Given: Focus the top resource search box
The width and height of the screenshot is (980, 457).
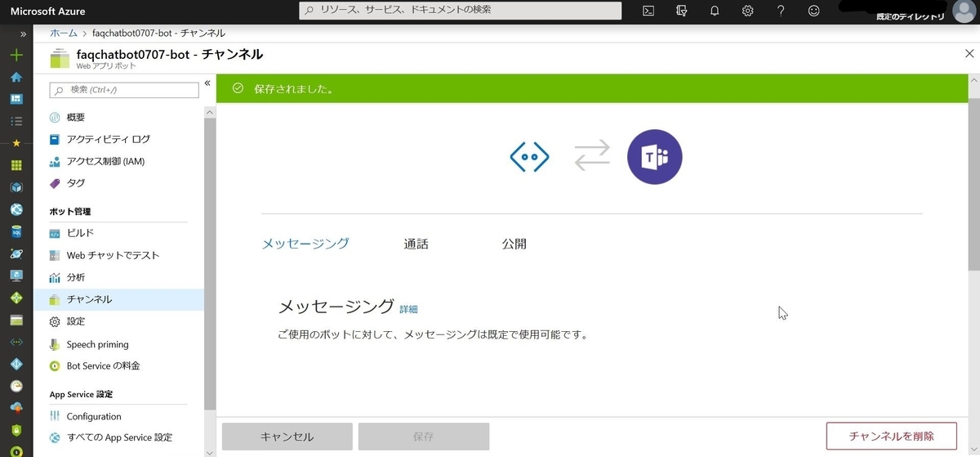Looking at the screenshot, I should [x=460, y=11].
